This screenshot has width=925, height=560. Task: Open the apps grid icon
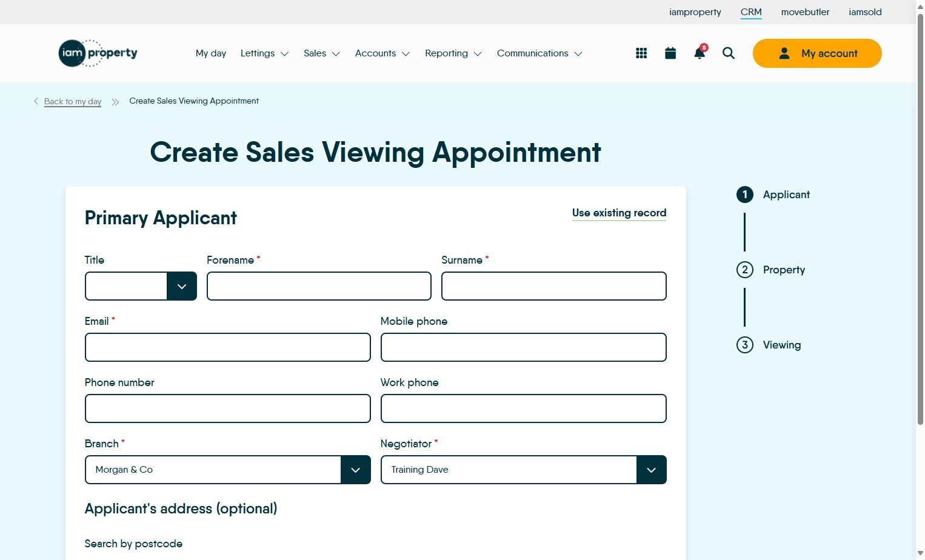tap(641, 53)
